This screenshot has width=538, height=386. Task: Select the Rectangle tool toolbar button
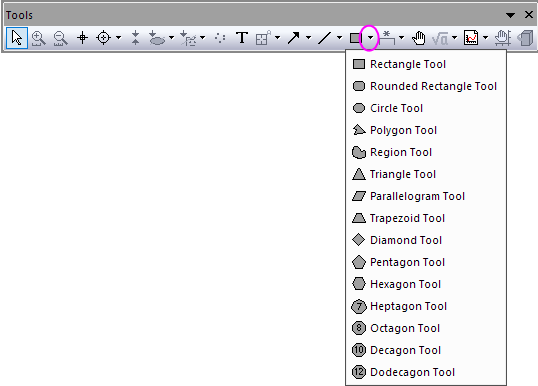[x=355, y=38]
